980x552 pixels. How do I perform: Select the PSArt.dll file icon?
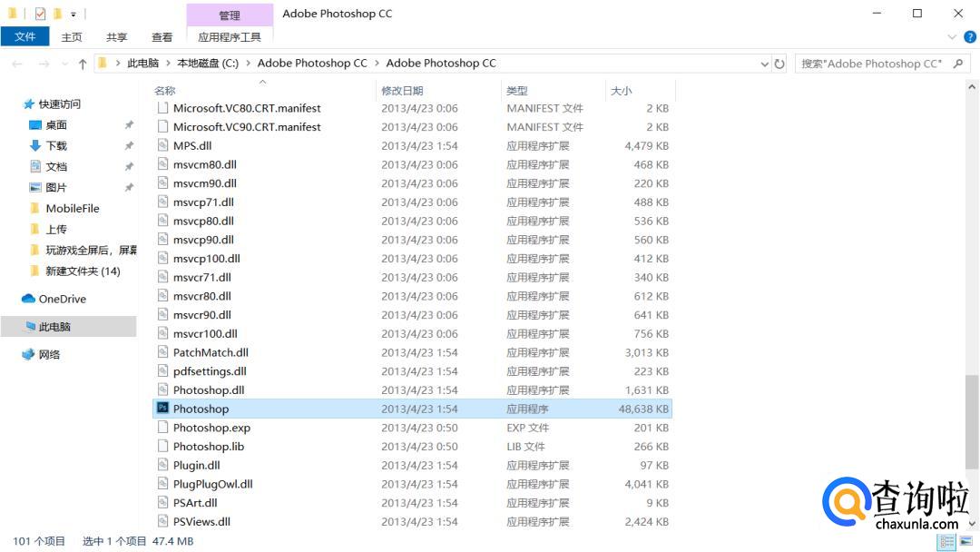[x=162, y=502]
